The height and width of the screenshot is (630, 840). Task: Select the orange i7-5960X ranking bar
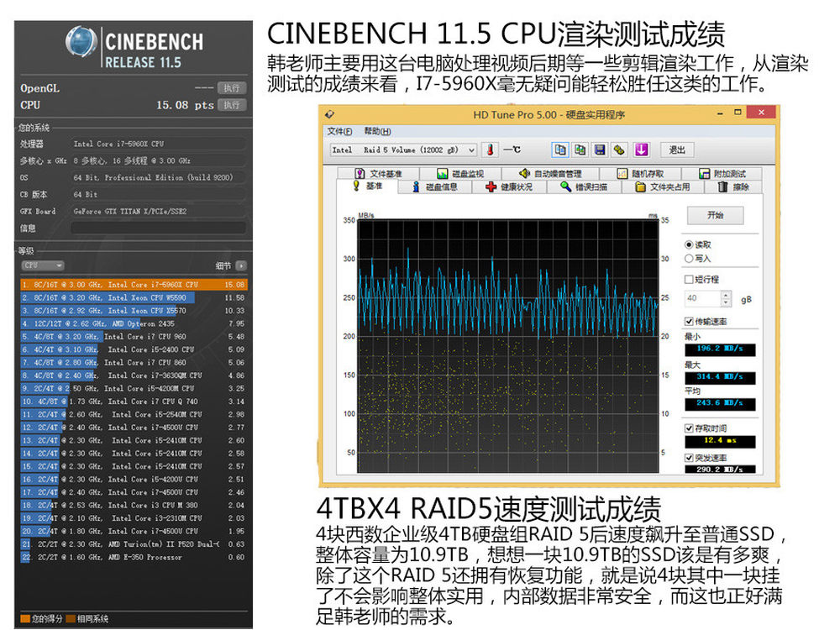pos(134,285)
